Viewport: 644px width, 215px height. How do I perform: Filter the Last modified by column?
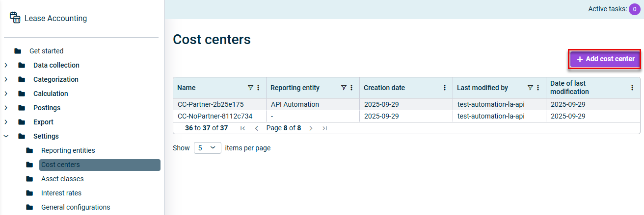[530, 88]
